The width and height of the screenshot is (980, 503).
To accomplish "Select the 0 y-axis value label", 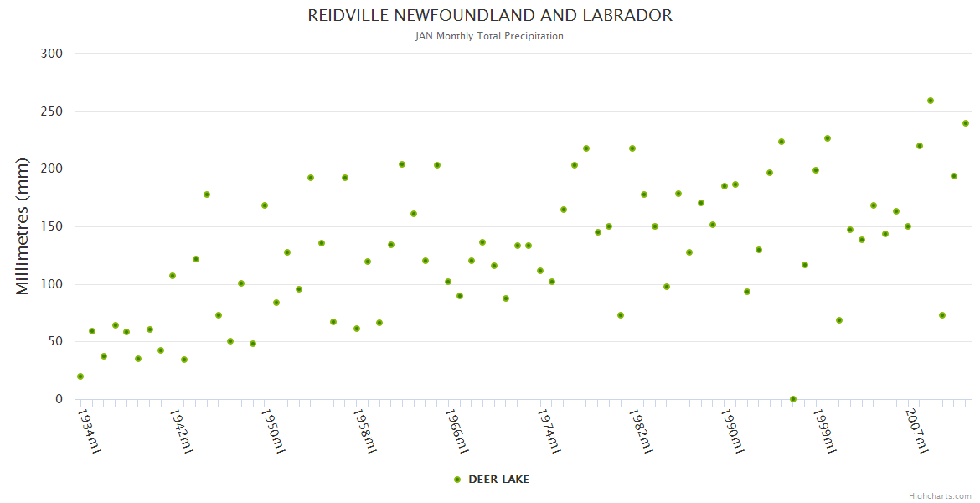I will (x=59, y=399).
